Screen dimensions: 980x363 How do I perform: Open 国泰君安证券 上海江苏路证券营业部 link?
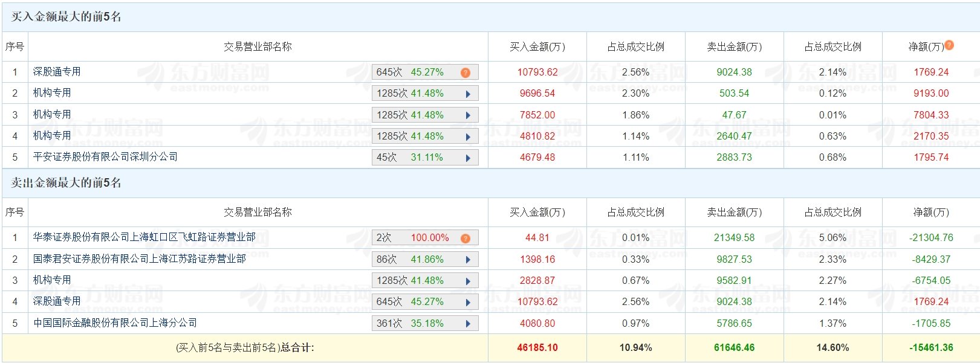pos(139,259)
